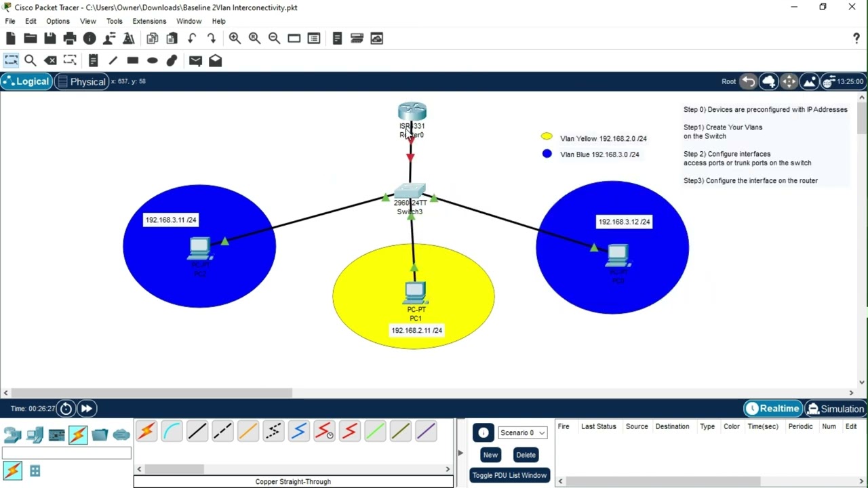This screenshot has width=868, height=488.
Task: Open the Edit menu
Action: pos(31,21)
